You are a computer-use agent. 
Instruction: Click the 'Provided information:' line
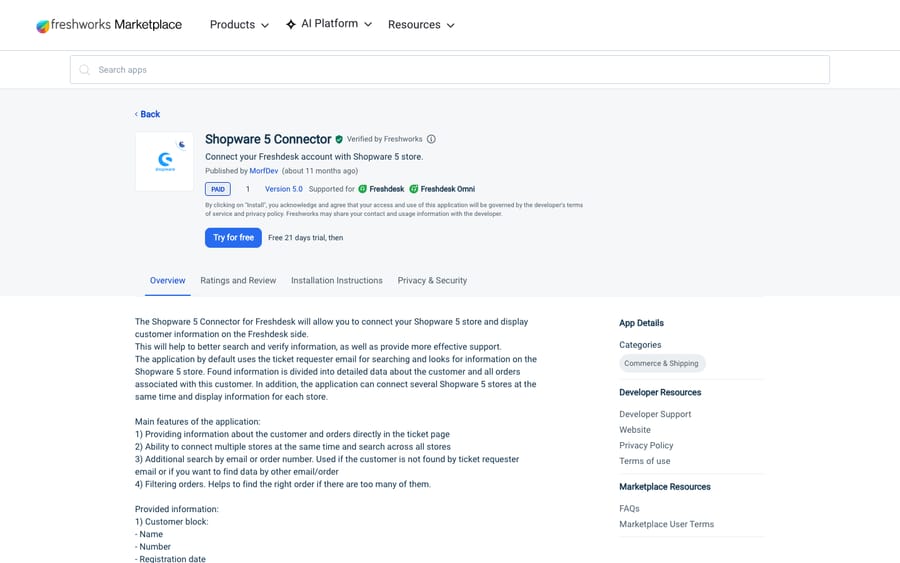pyautogui.click(x=177, y=509)
